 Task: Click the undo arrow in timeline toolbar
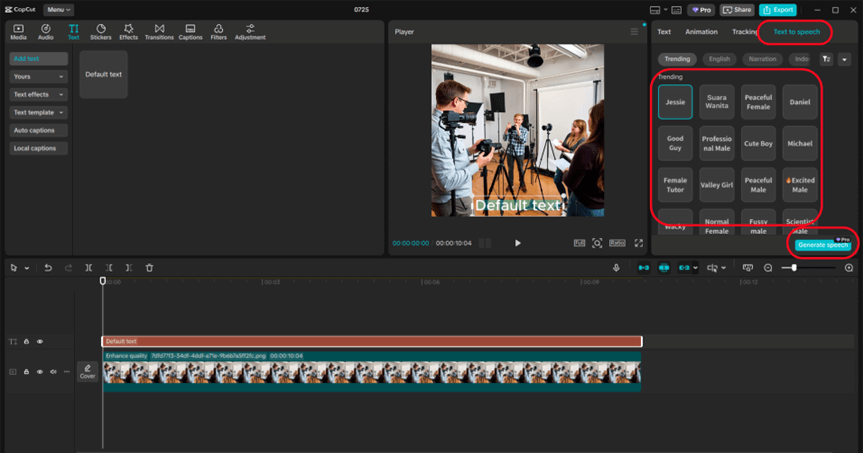(47, 268)
